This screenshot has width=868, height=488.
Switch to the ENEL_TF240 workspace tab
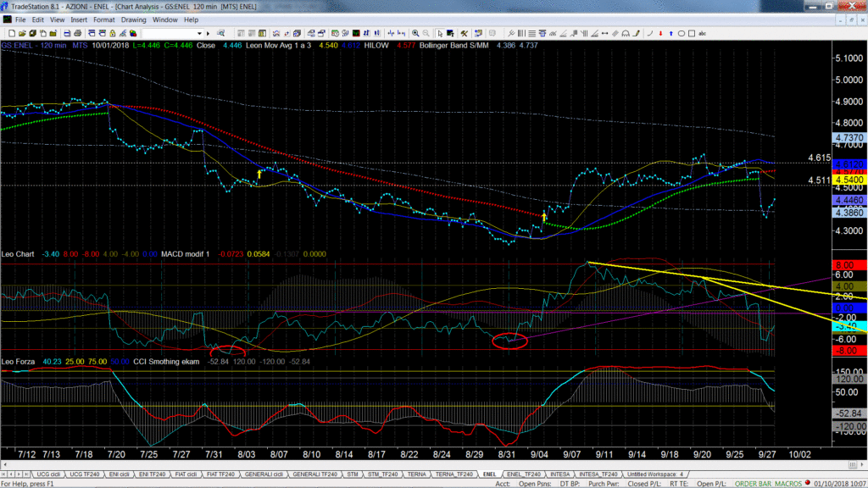tap(524, 474)
